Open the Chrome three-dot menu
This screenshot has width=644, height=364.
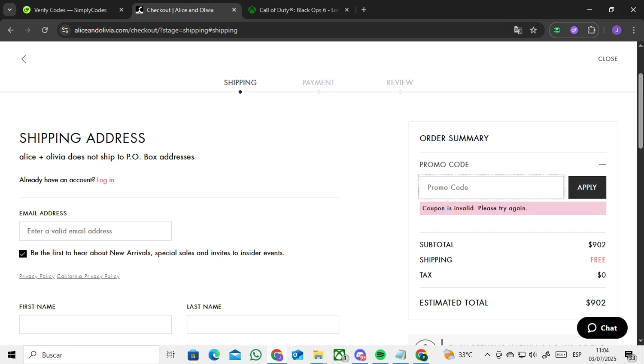[634, 30]
